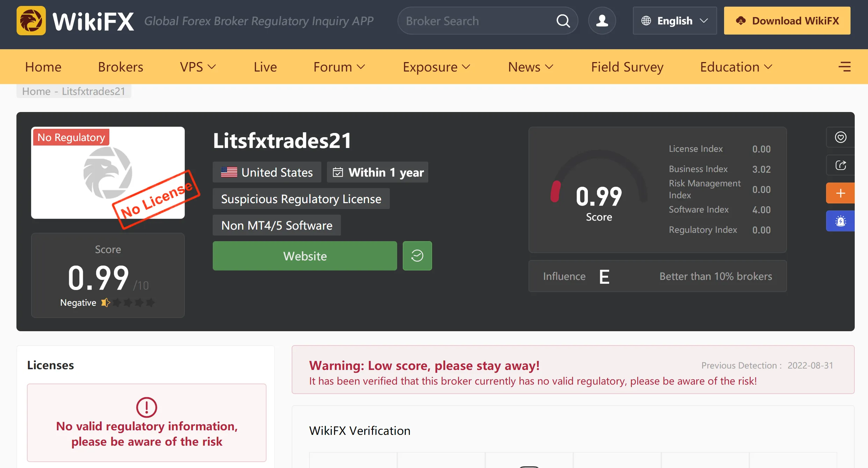Click the globe language icon
This screenshot has height=468, width=868.
pos(646,21)
